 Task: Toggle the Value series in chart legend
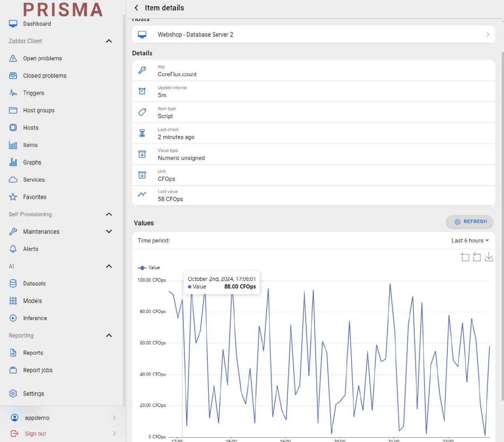point(149,268)
